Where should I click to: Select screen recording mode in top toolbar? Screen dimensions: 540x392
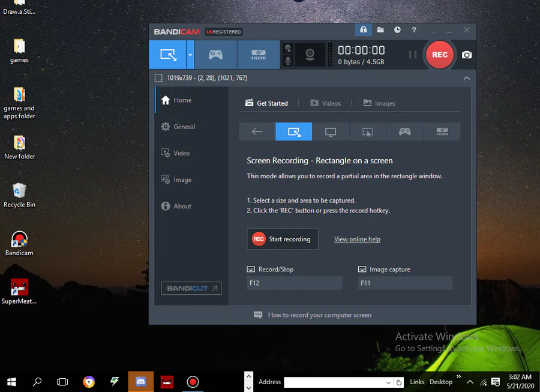[168, 55]
